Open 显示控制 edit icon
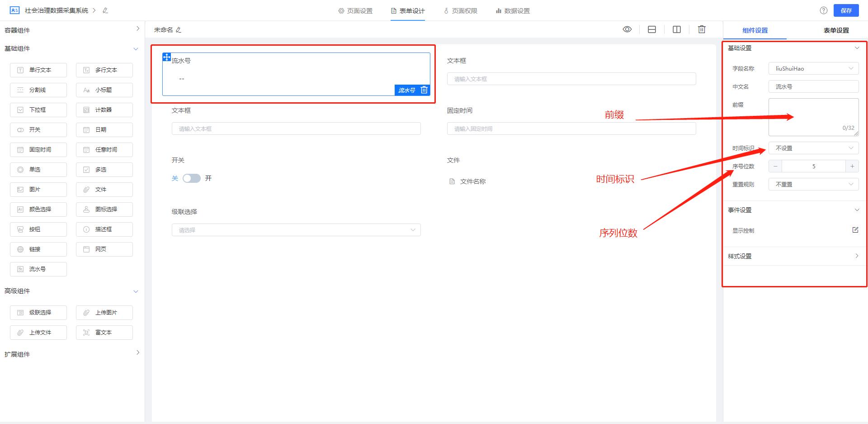Screen dimensions: 868x424 (x=855, y=230)
